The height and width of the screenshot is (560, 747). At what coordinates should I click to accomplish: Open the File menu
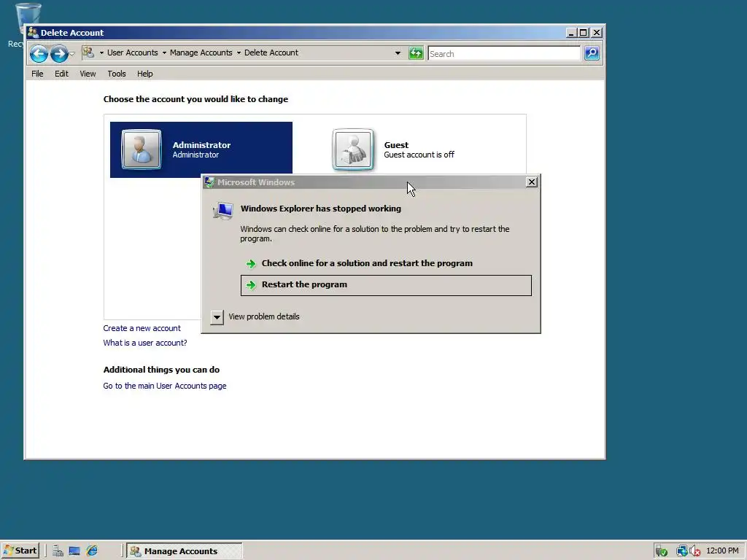click(x=37, y=74)
